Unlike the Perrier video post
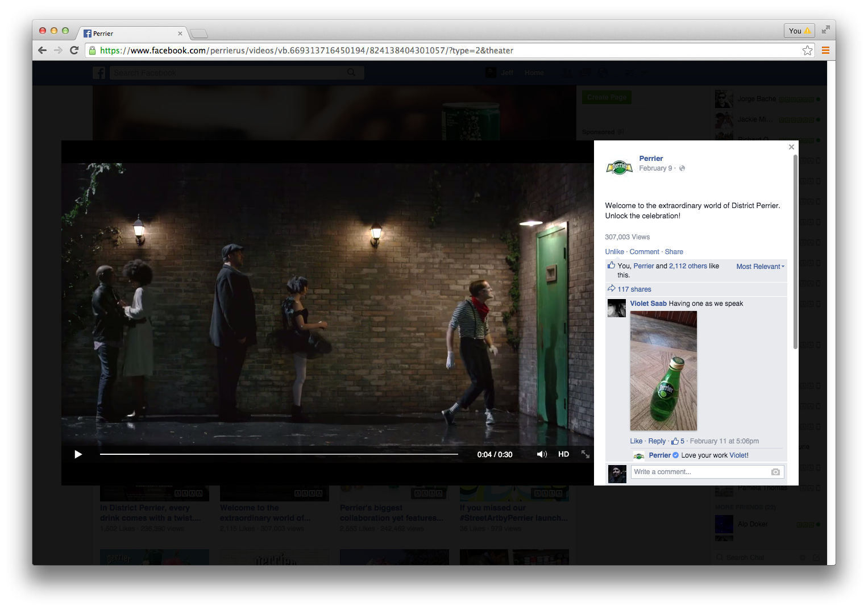The image size is (868, 610). point(614,252)
